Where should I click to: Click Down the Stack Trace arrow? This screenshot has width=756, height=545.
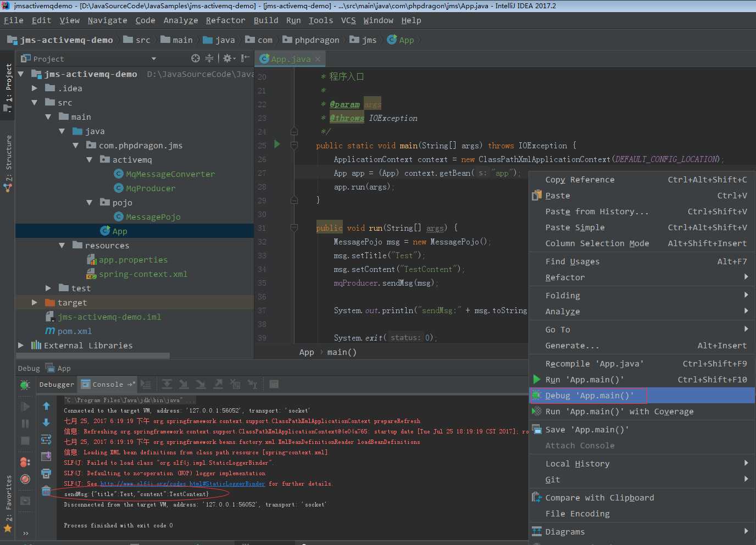(46, 422)
